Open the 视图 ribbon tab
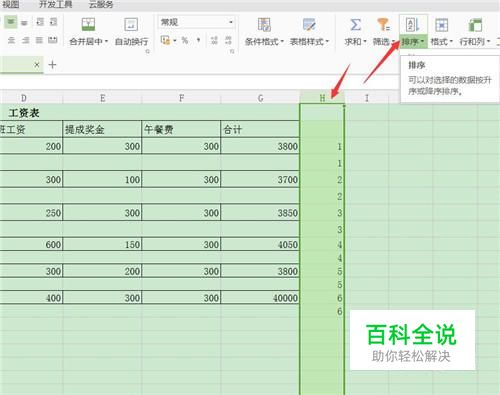The height and width of the screenshot is (395, 500). coord(11,4)
